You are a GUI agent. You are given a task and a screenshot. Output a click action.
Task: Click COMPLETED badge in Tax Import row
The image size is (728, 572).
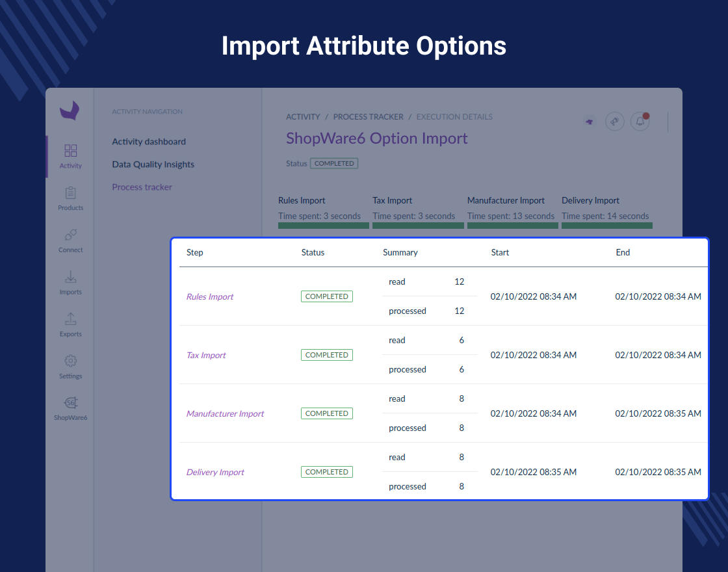[327, 355]
